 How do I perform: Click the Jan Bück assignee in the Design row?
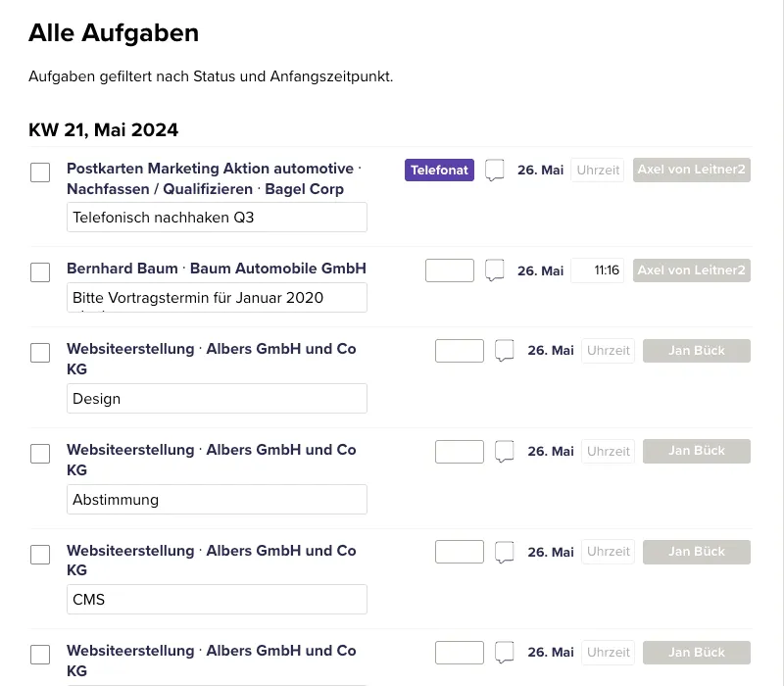[697, 351]
